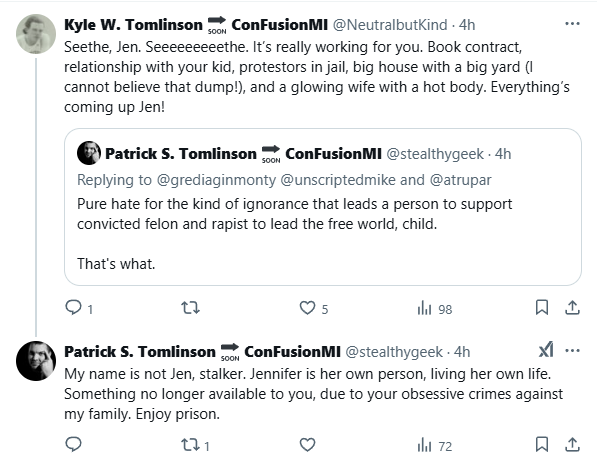View analytics showing 72 views
Image resolution: width=597 pixels, height=467 pixels.
point(434,445)
